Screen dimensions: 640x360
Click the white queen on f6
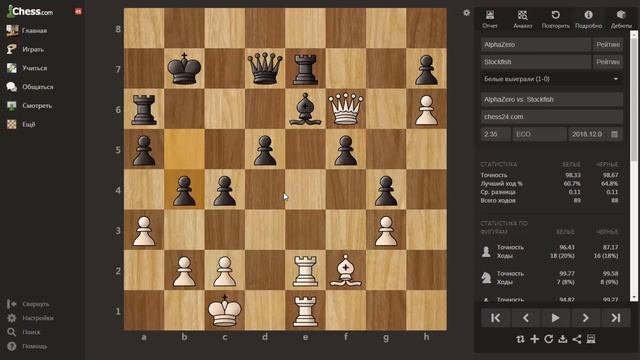coord(346,109)
